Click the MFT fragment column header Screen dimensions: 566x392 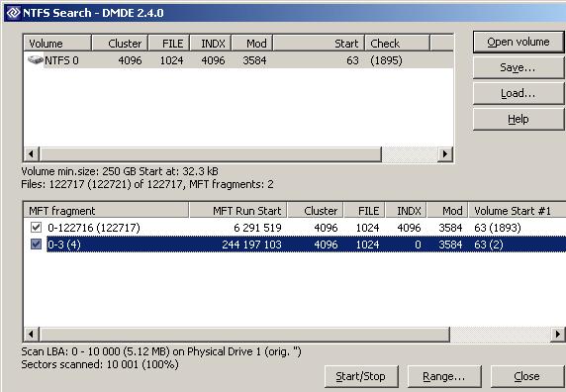pyautogui.click(x=106, y=211)
